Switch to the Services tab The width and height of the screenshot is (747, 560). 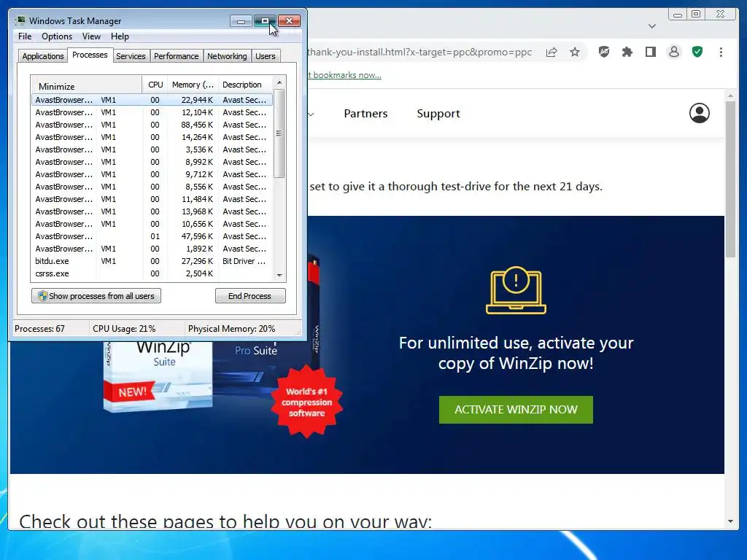click(131, 56)
